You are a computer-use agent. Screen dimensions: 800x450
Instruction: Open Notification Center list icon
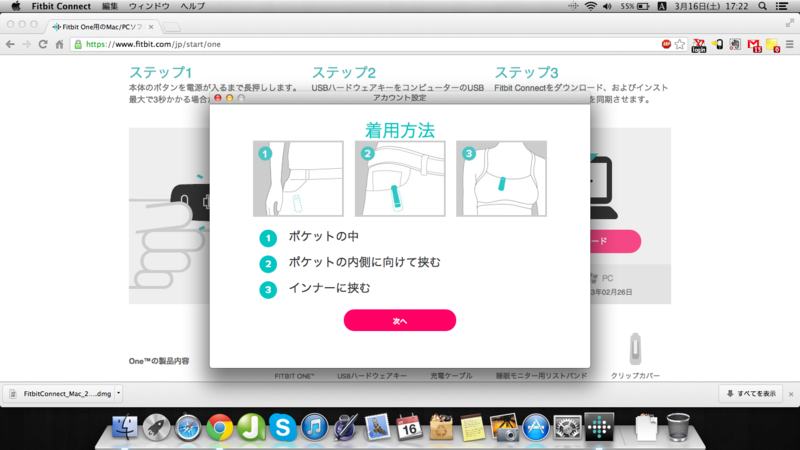click(782, 6)
